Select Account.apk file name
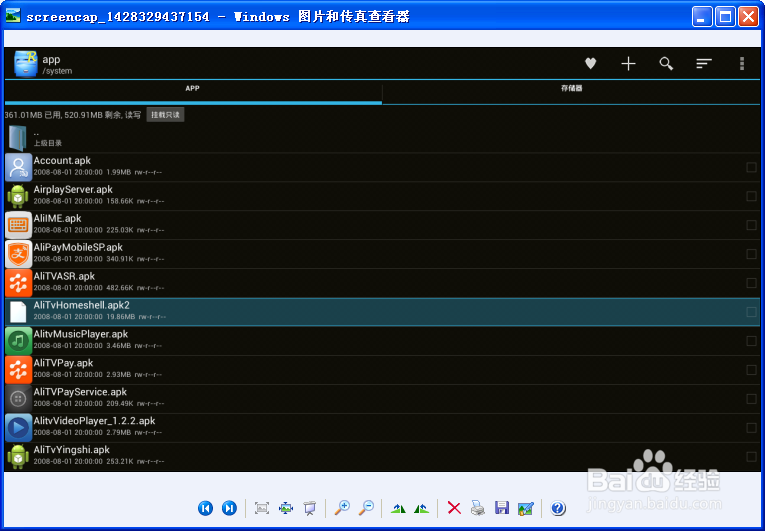The width and height of the screenshot is (765, 531). pos(62,161)
